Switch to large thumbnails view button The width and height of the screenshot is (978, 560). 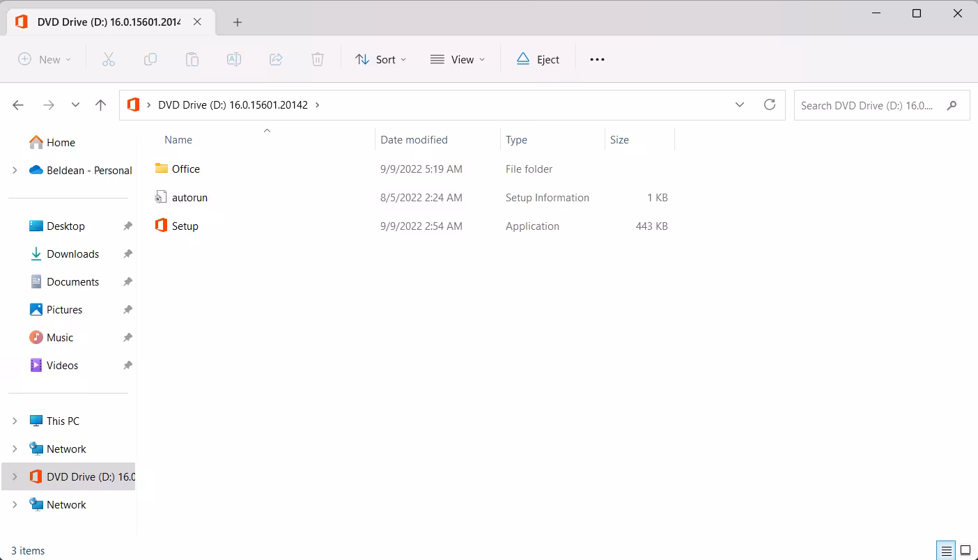965,550
